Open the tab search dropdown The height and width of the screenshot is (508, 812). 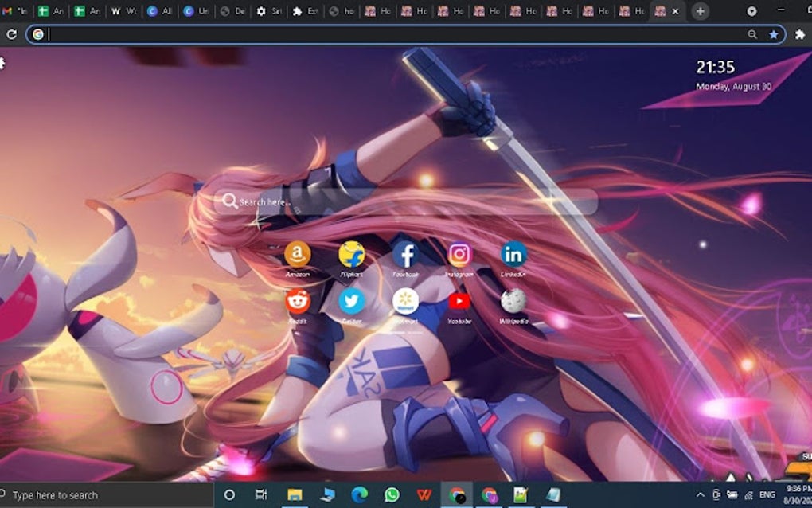[x=751, y=11]
